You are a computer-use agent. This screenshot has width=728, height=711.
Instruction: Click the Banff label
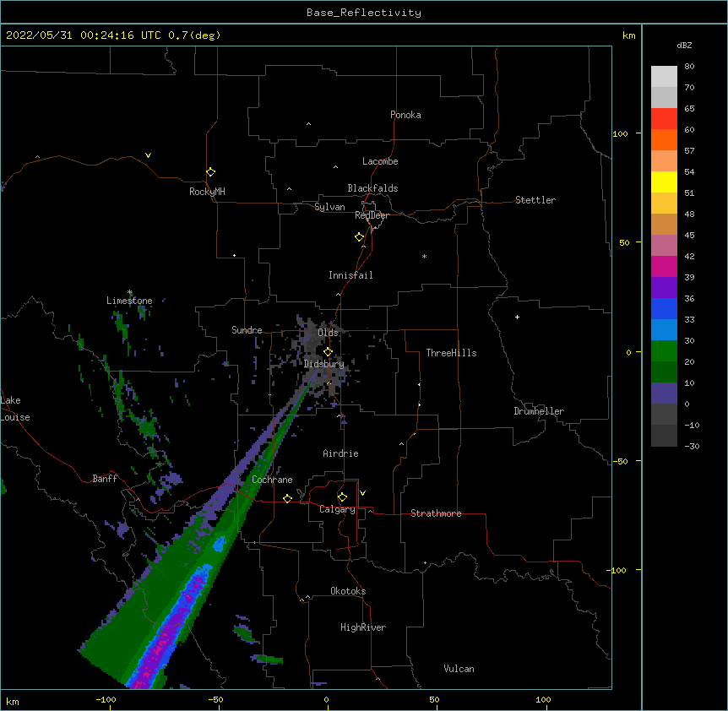(x=105, y=479)
